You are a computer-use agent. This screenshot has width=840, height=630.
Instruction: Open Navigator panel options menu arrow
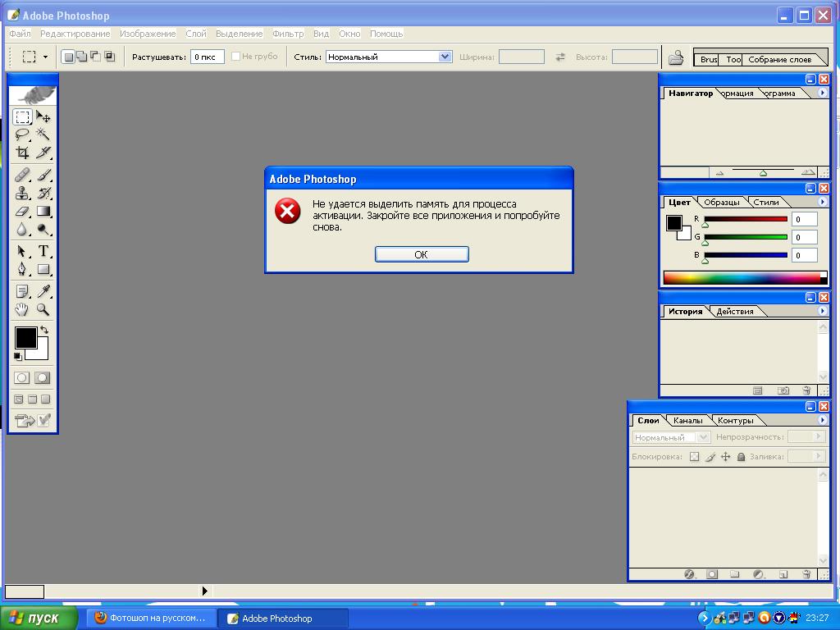pyautogui.click(x=822, y=93)
